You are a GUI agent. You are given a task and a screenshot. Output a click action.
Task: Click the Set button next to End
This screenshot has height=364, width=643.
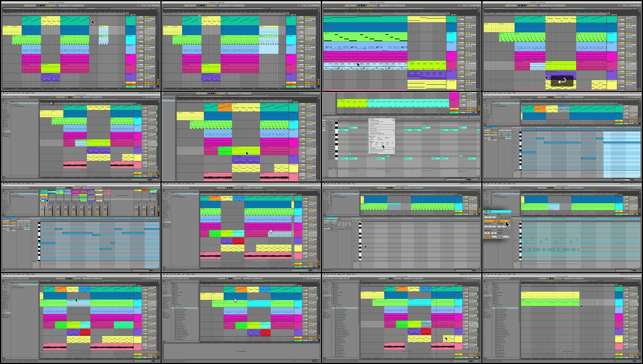coord(508,214)
